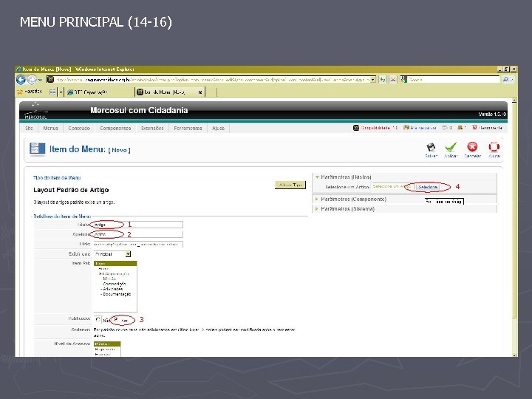Click the Stop loading X icon

pyautogui.click(x=393, y=80)
